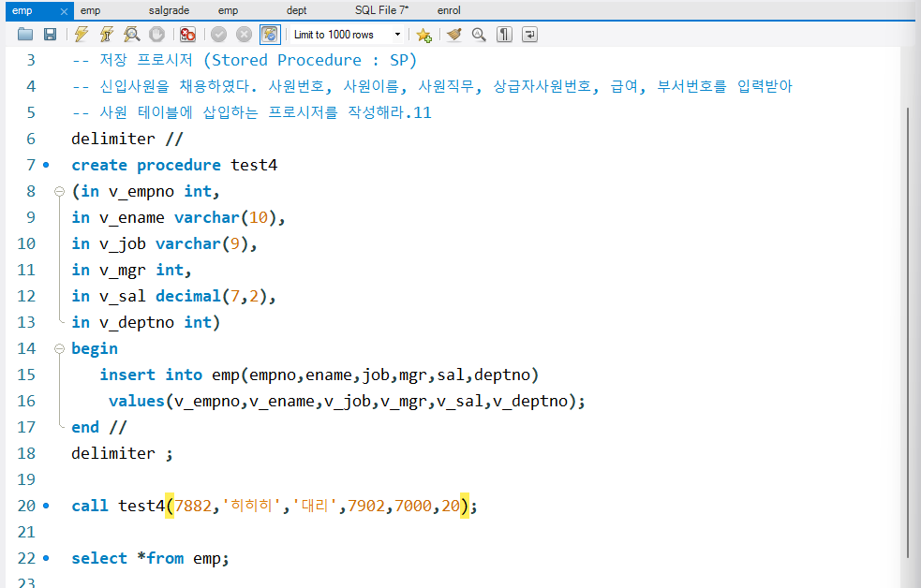Place cursor on 'delimiter //' line 6
Image resolution: width=921 pixels, height=588 pixels.
click(126, 140)
